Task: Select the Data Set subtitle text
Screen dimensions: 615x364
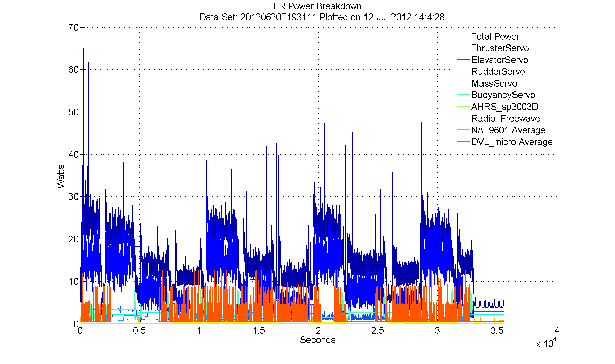Action: [x=322, y=17]
